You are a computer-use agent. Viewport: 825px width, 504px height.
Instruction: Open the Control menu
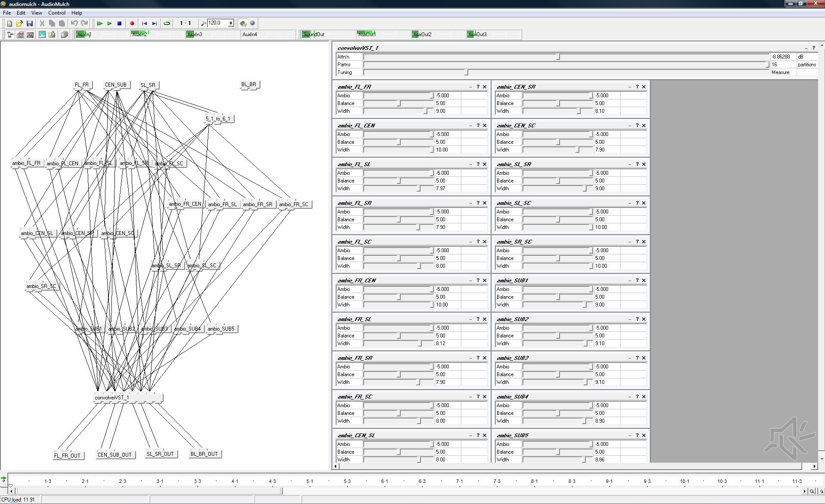(56, 13)
